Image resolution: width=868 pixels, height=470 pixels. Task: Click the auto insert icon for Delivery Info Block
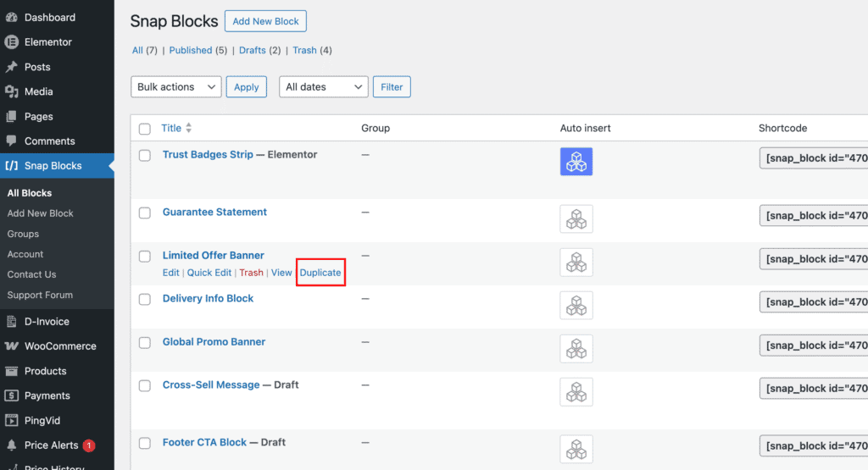576,306
